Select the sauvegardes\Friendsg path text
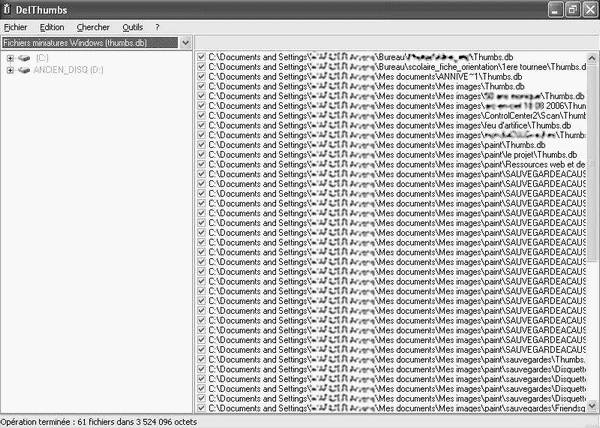This screenshot has width=600, height=428. [x=397, y=408]
